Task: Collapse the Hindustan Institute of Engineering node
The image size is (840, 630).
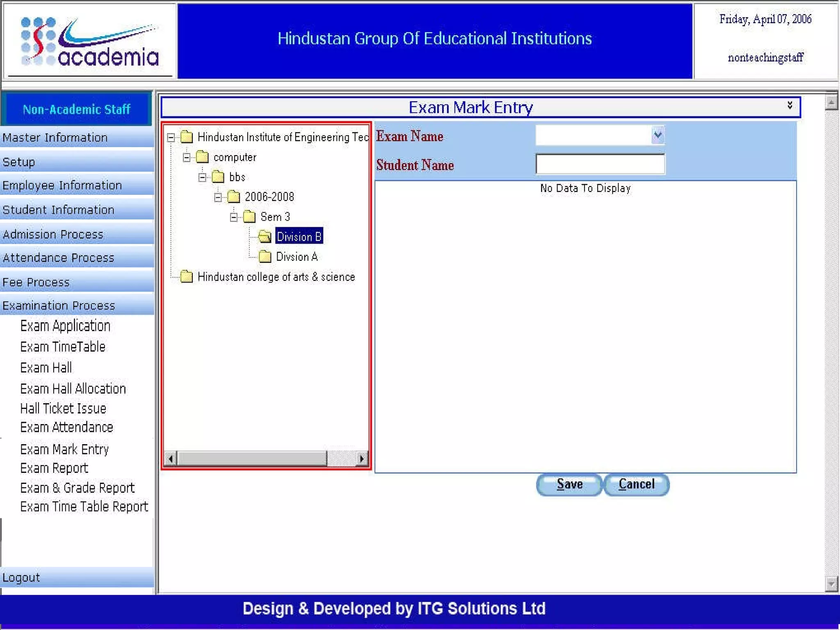Action: point(171,137)
